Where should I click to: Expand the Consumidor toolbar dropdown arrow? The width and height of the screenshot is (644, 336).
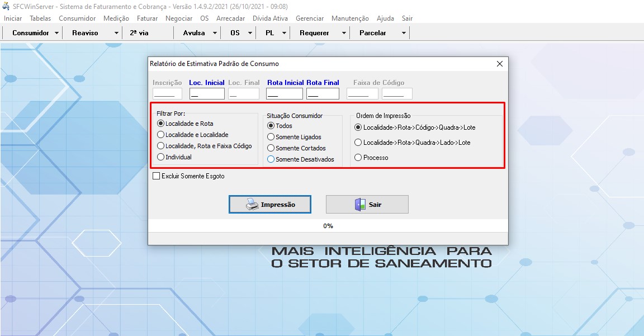pyautogui.click(x=57, y=33)
